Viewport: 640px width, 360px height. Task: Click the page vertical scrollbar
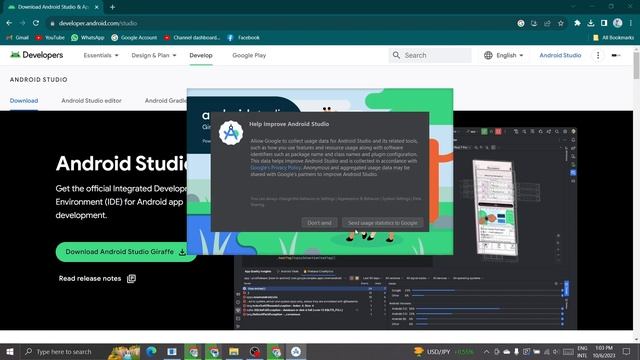636,65
